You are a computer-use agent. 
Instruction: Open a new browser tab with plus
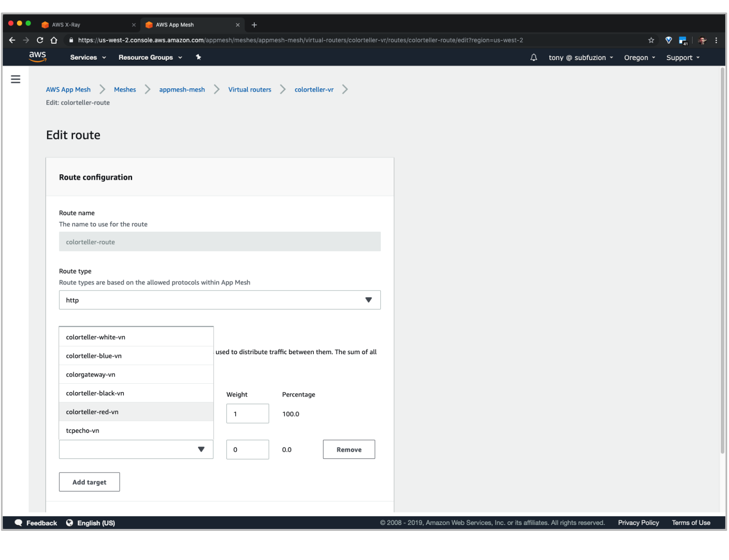pyautogui.click(x=254, y=25)
